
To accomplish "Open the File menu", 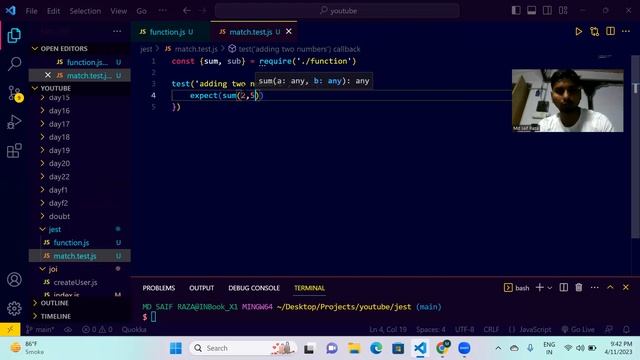I will [31, 11].
